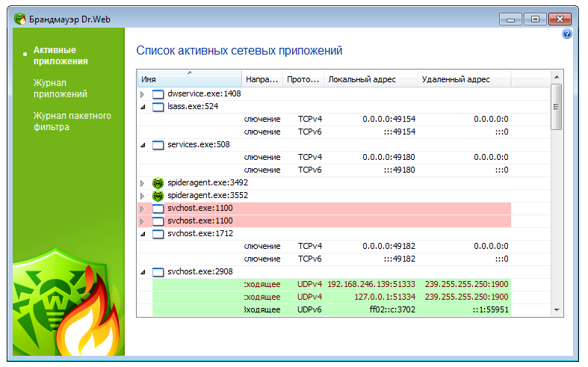Click the spideragent.exe:3552 spider icon

(x=158, y=196)
